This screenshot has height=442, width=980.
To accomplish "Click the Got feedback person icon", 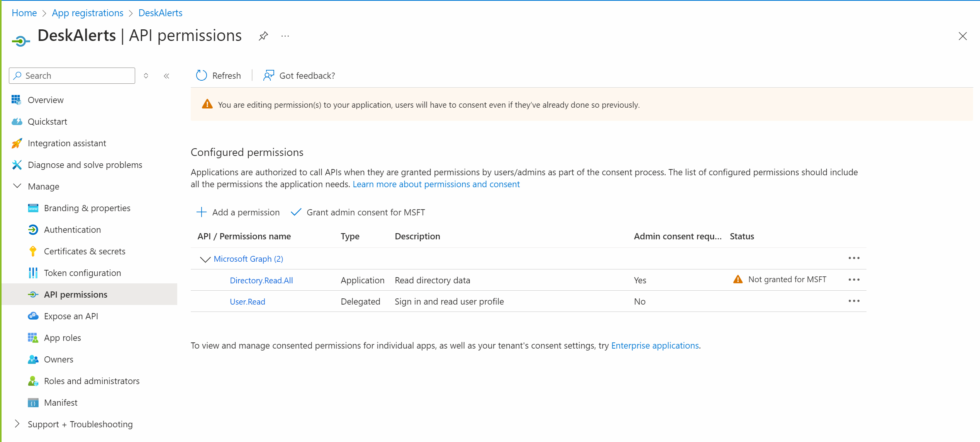I will pos(268,75).
